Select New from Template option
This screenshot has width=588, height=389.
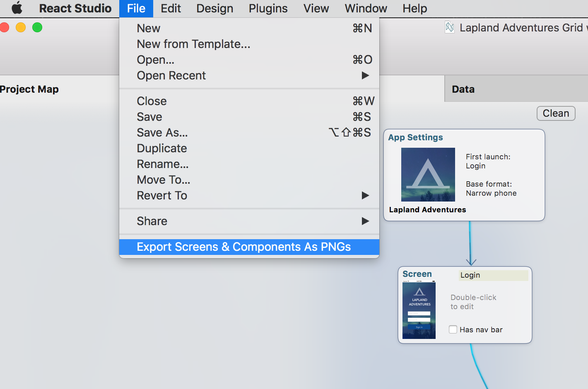[x=249, y=44]
